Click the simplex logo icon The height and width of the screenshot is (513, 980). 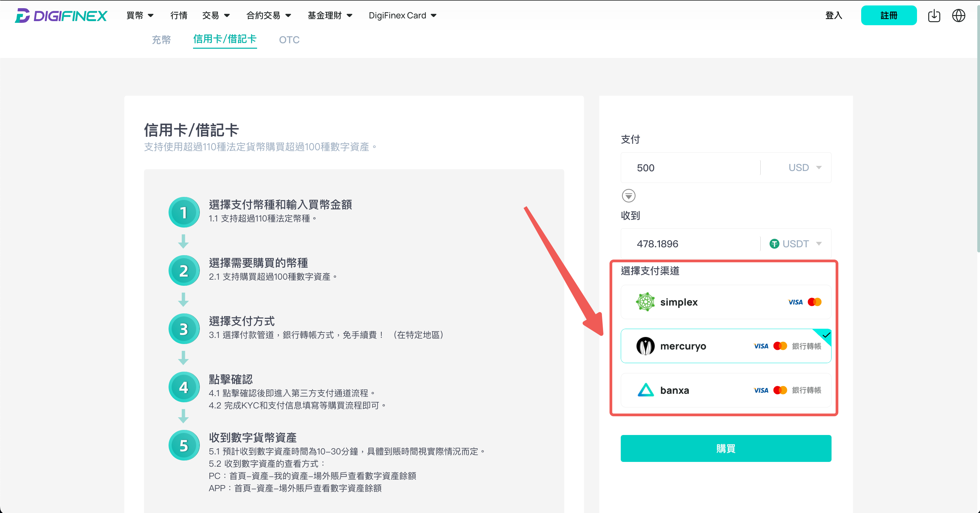tap(645, 302)
